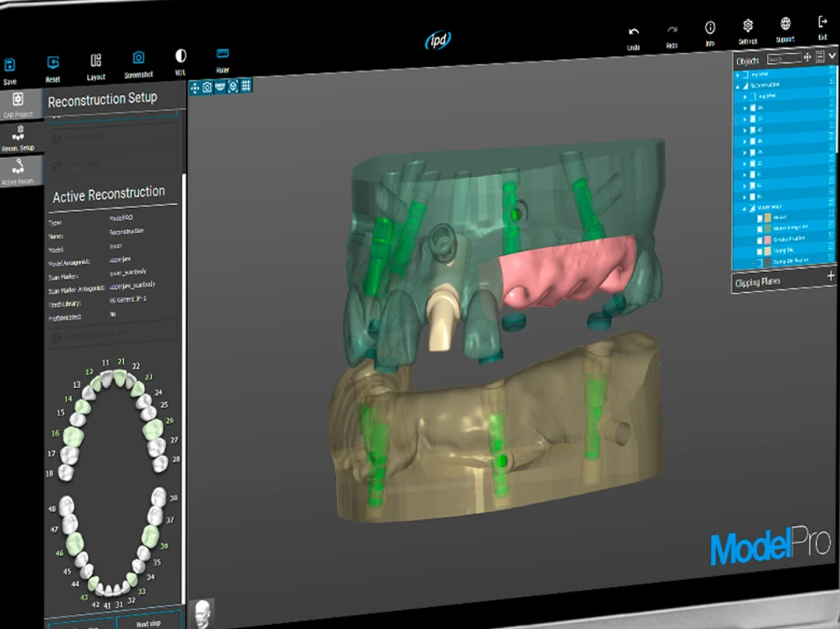Click the 'Active Reconstruction' heading
This screenshot has width=840, height=629.
click(x=109, y=194)
